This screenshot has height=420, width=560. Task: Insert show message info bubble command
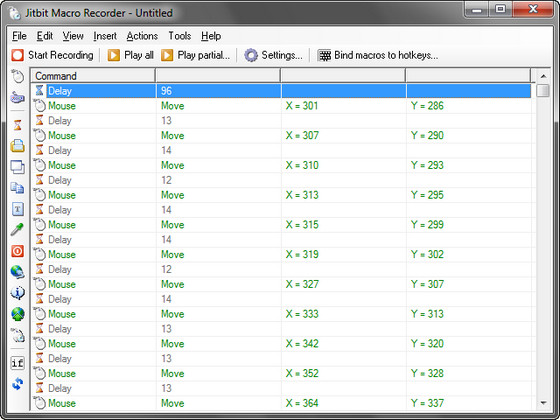click(x=17, y=293)
